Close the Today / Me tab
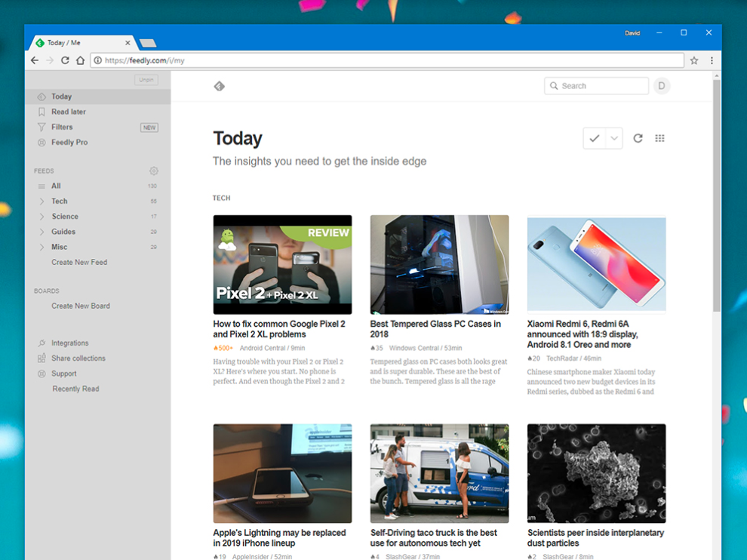 (x=128, y=43)
